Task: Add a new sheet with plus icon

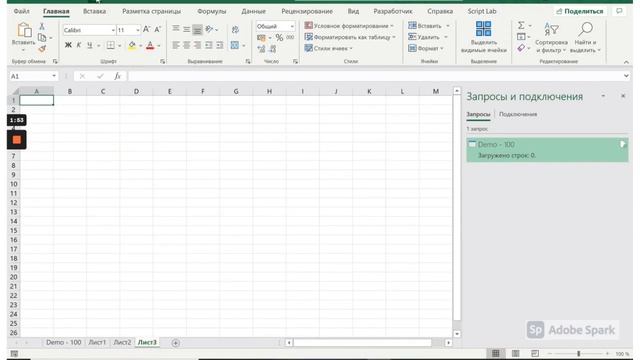Action: pos(176,343)
